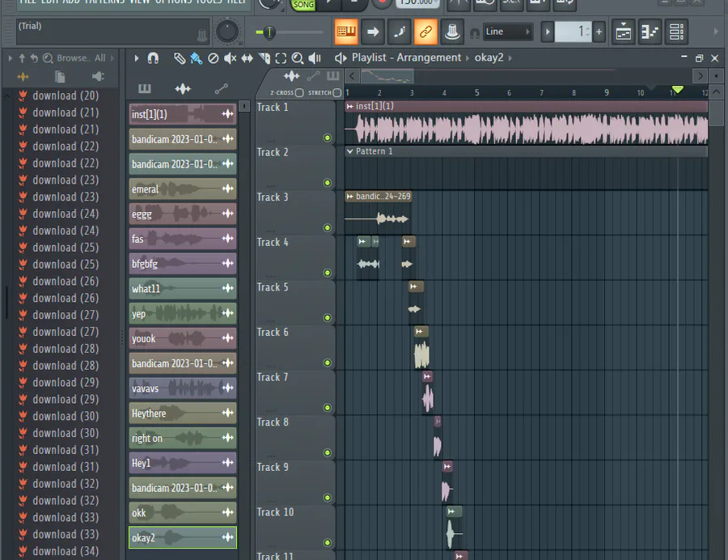Toggle the Z-CROSS checkbox

(299, 92)
